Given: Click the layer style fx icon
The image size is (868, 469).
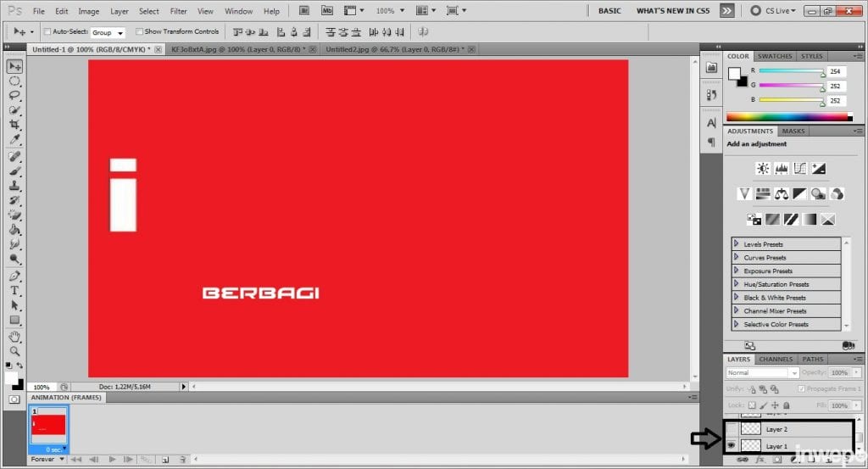Looking at the screenshot, I should click(x=759, y=461).
